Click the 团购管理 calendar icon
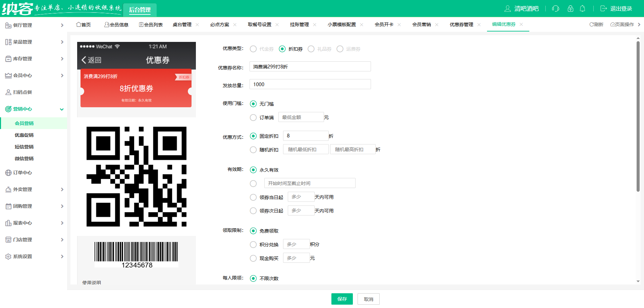This screenshot has height=308, width=644. (8, 206)
